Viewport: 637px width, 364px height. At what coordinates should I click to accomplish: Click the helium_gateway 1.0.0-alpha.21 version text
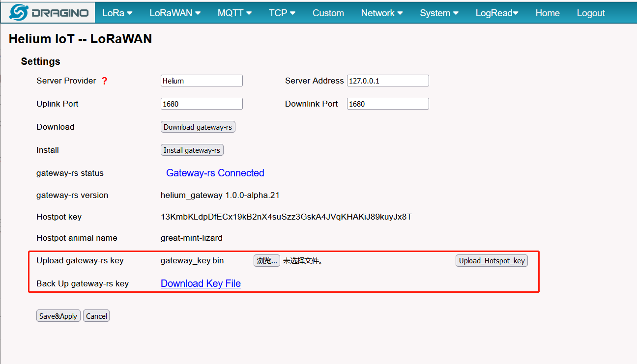pos(220,195)
